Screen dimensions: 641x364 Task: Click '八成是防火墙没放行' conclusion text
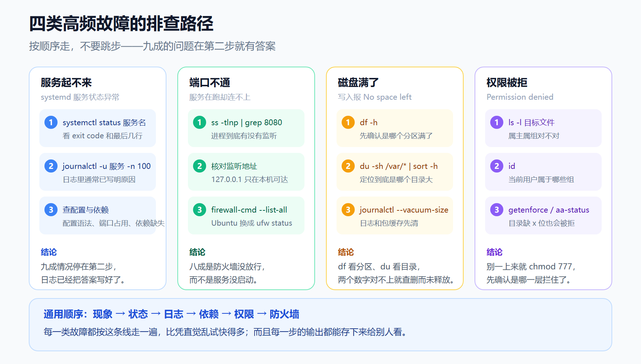pyautogui.click(x=227, y=266)
